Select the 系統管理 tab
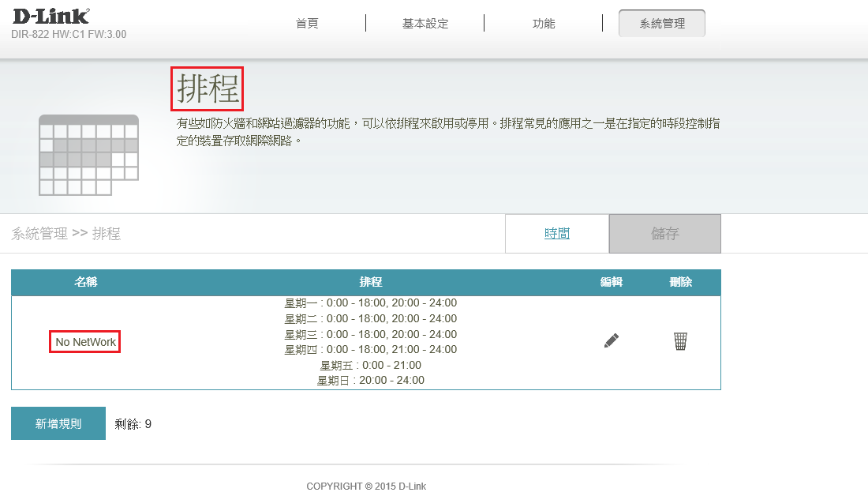868x496 pixels. (662, 24)
